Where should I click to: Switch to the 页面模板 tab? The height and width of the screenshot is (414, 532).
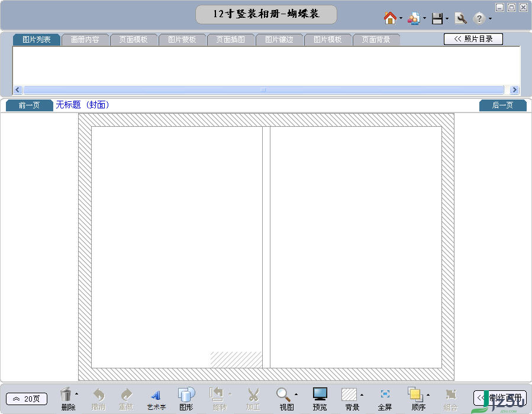(x=134, y=39)
